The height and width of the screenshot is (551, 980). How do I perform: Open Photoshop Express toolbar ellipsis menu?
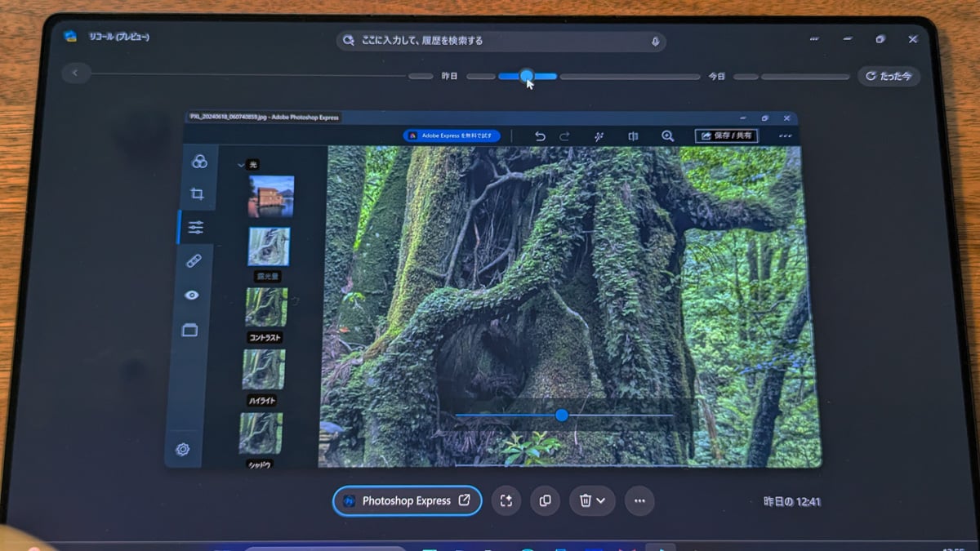[x=786, y=136]
